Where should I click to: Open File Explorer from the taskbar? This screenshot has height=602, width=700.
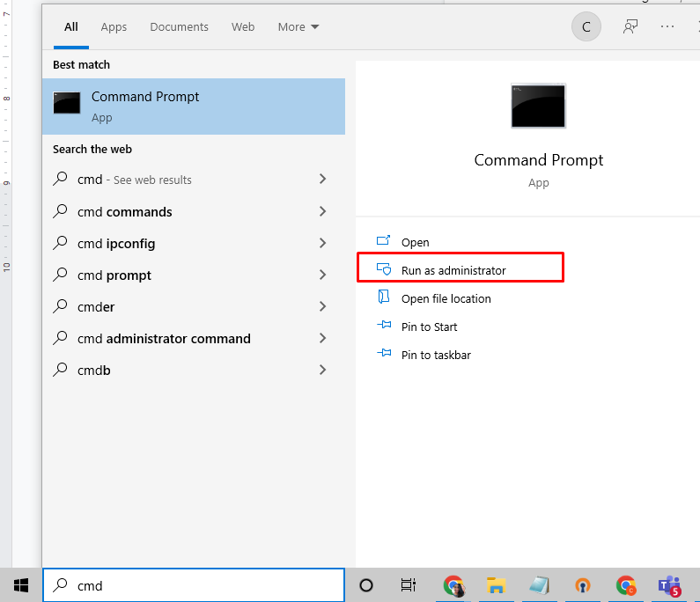(x=496, y=585)
